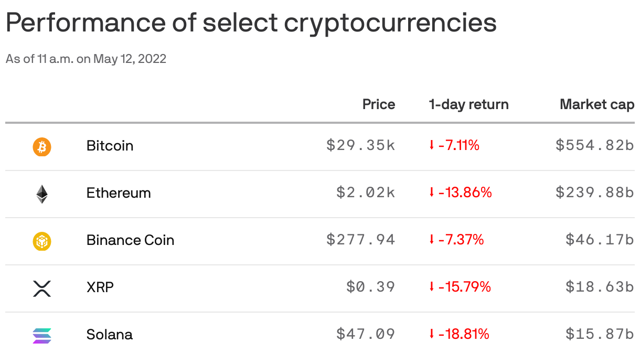Click the orange Bitcoin logo icon
The image size is (640, 364).
click(x=42, y=147)
